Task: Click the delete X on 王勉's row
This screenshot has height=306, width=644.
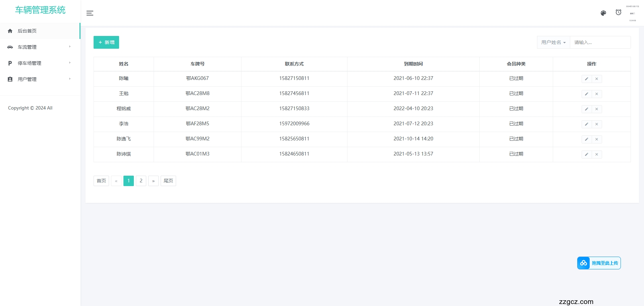Action: pyautogui.click(x=597, y=94)
